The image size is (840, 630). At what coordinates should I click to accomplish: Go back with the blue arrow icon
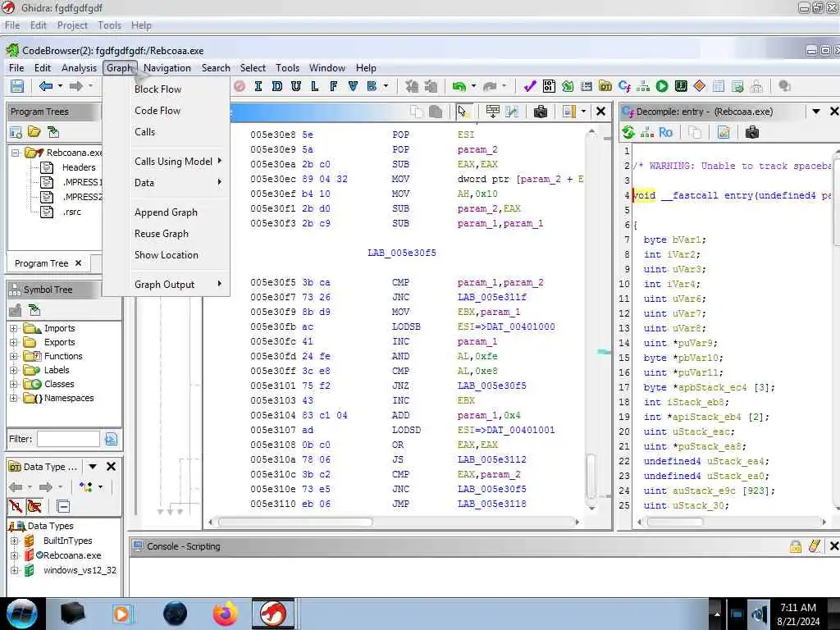[46, 85]
